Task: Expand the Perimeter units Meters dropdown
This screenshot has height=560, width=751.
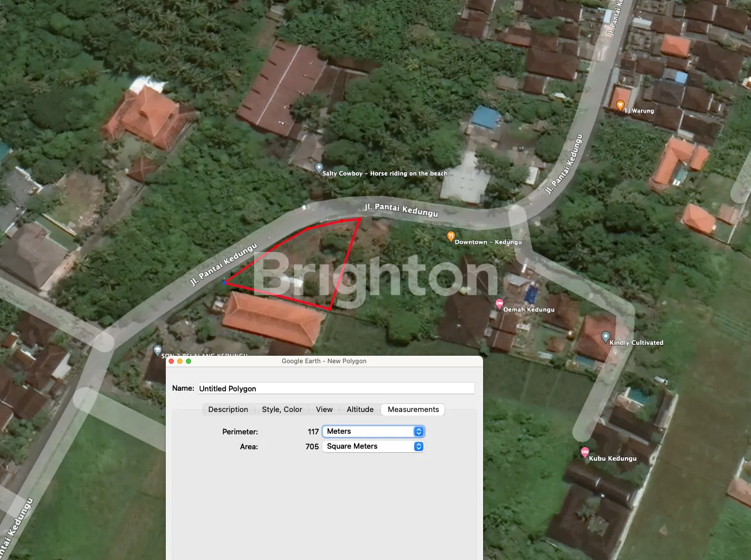Action: tap(373, 431)
